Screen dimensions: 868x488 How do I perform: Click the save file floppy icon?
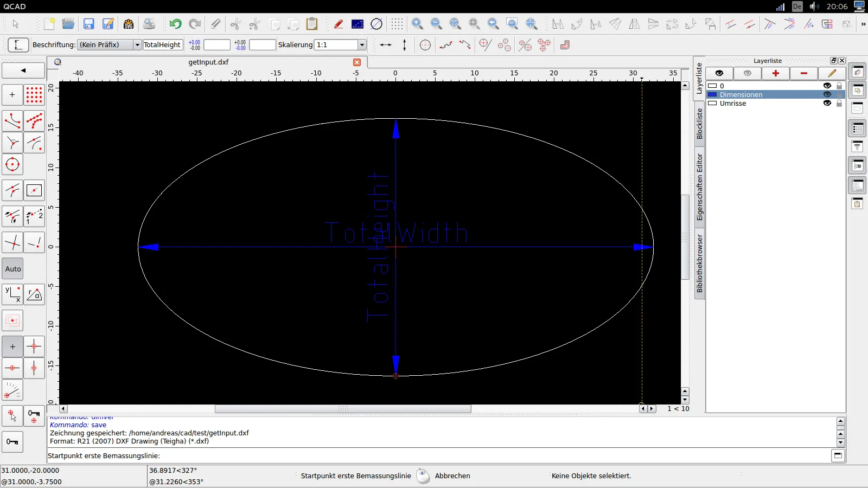[88, 24]
